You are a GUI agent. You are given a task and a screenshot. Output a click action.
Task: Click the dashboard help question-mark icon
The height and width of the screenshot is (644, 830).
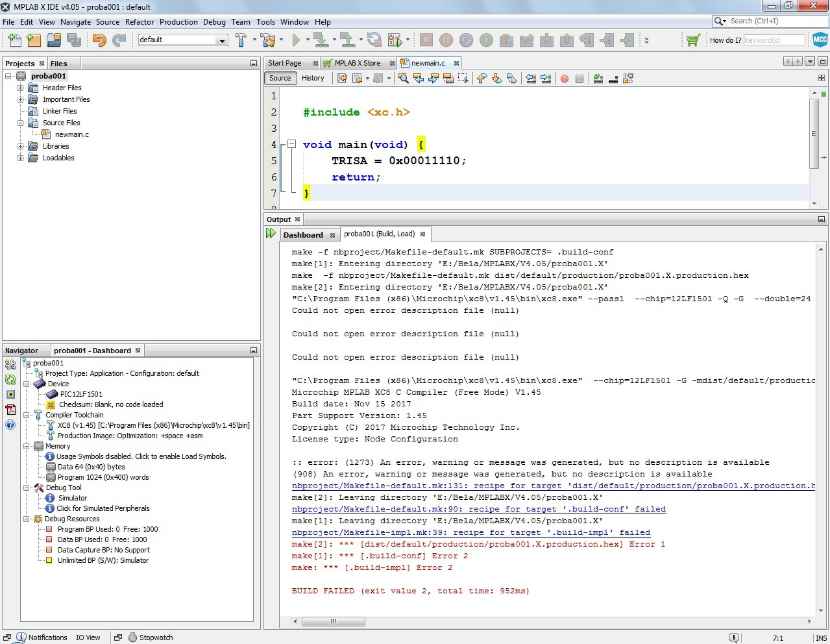tap(10, 425)
